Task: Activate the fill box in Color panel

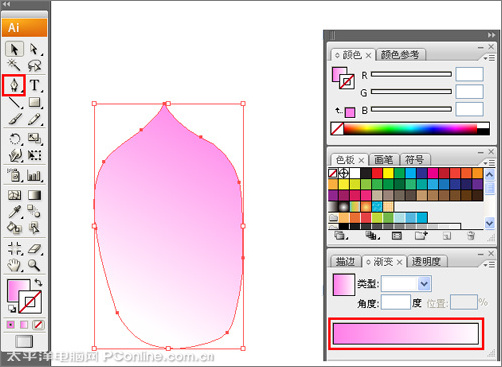Action: click(338, 74)
